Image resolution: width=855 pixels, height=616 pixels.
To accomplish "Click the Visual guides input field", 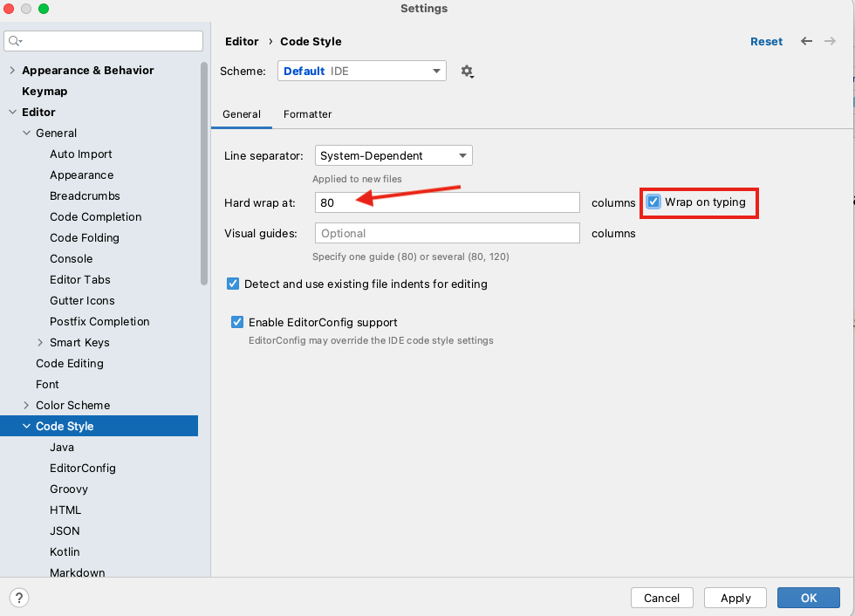I will [x=448, y=234].
